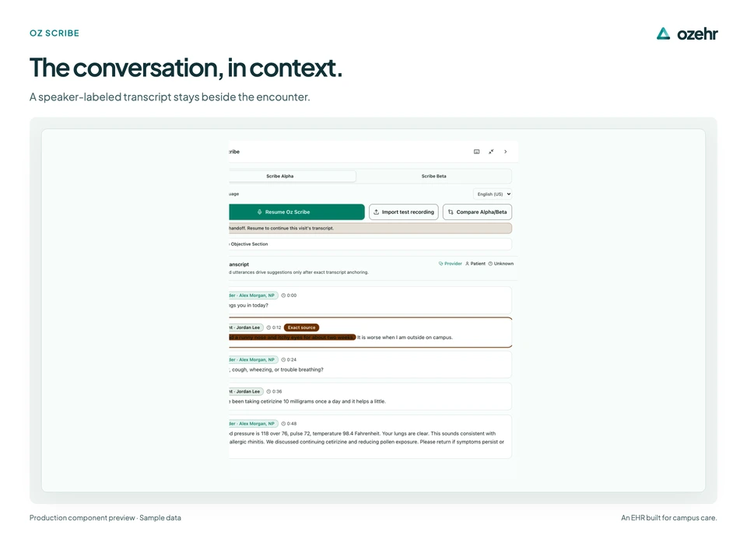Click the microphone icon on Resume Oz Scribe
747x560 pixels.
tap(260, 212)
